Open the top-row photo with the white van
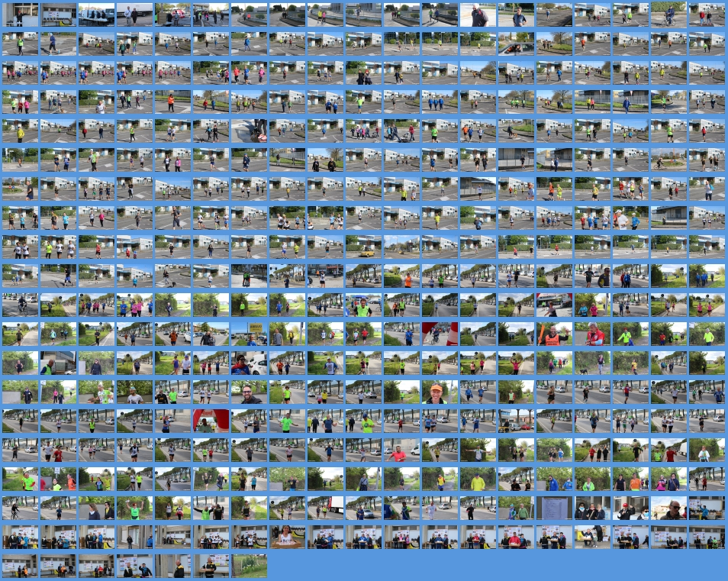Image resolution: width=728 pixels, height=581 pixels. 96,15
